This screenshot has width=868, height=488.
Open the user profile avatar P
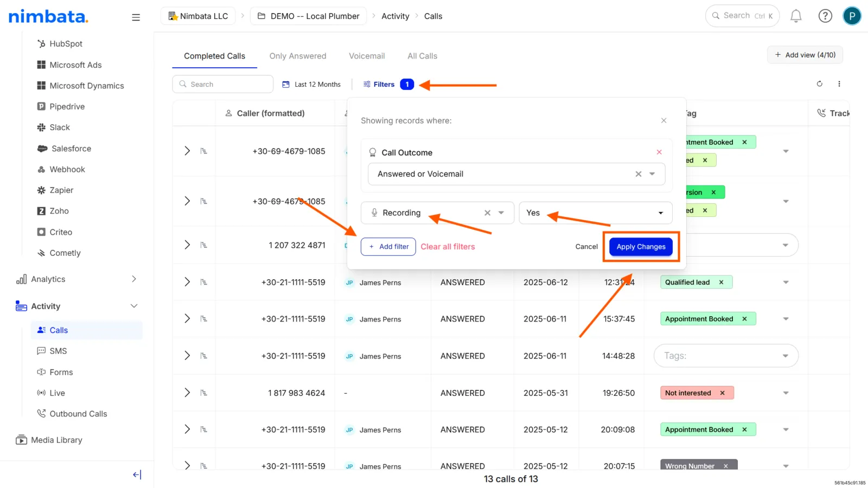852,16
